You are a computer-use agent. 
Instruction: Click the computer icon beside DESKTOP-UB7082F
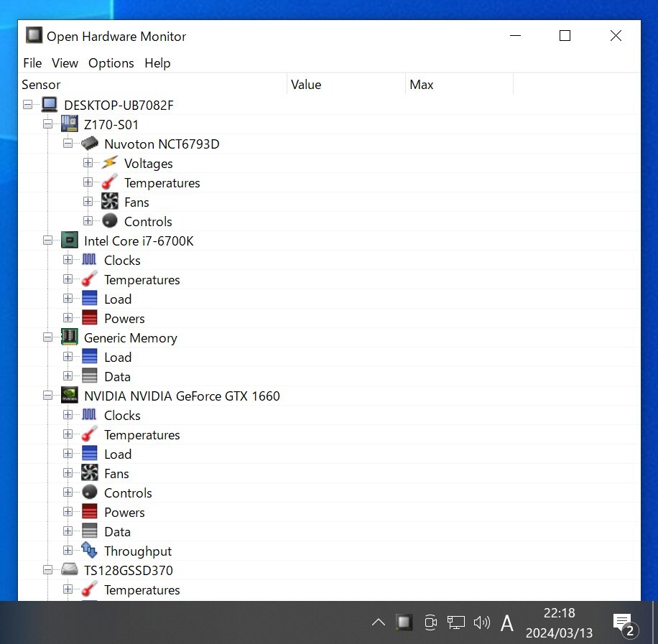pyautogui.click(x=49, y=105)
